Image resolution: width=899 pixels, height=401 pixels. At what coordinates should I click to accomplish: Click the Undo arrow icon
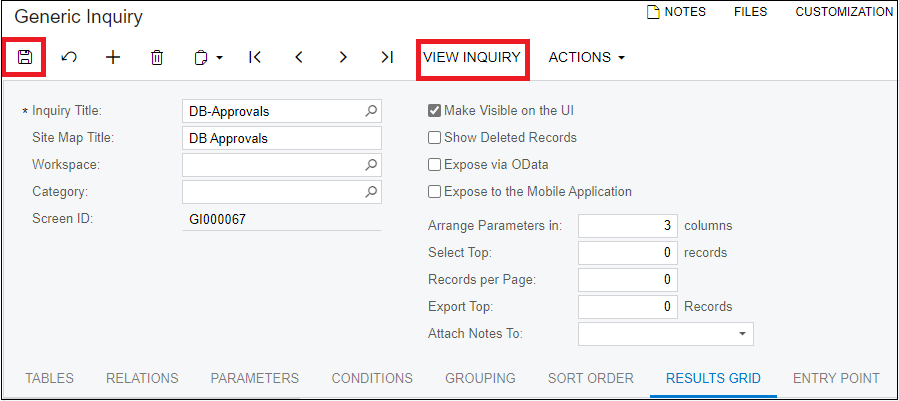[69, 57]
